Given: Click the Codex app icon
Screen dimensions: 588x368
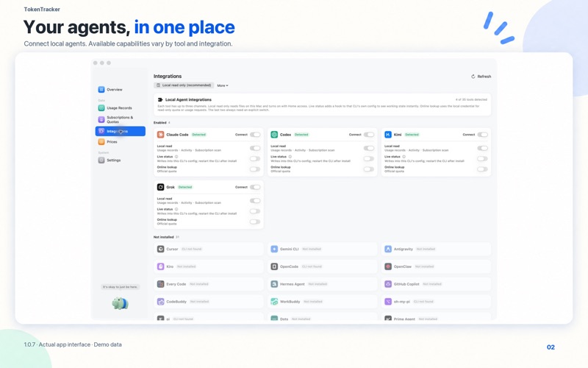Looking at the screenshot, I should tap(274, 135).
